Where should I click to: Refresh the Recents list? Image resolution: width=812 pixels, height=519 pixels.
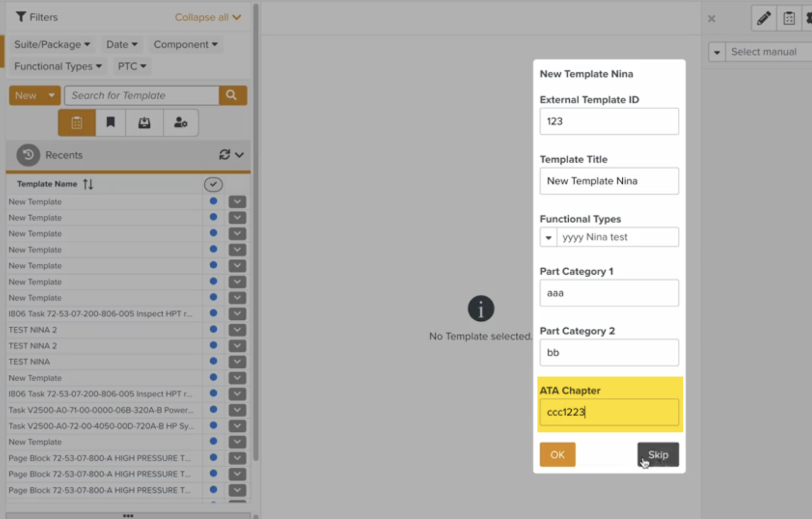coord(225,155)
